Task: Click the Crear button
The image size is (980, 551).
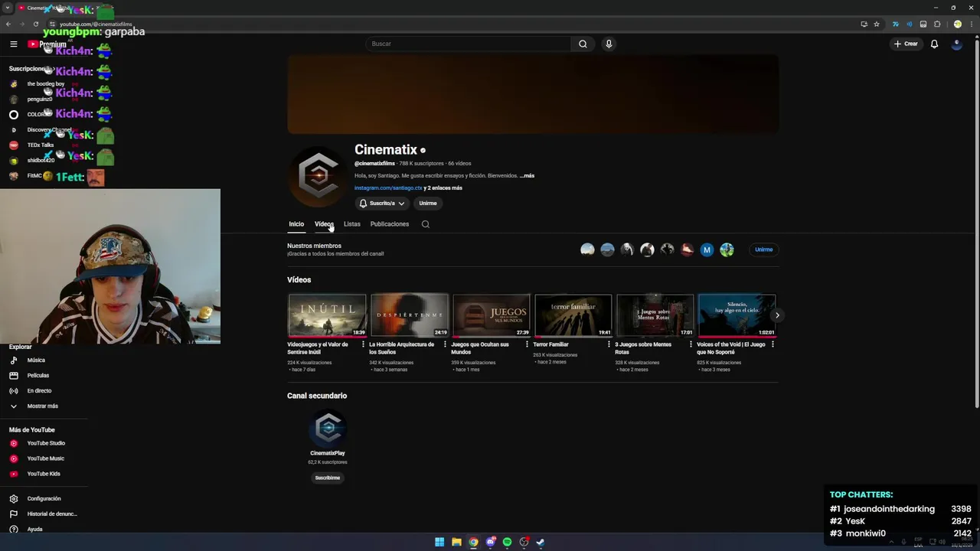Action: [x=906, y=44]
